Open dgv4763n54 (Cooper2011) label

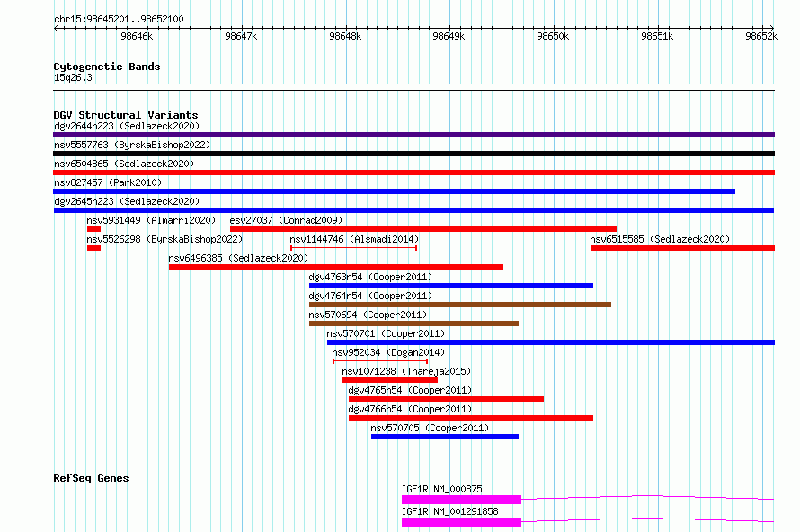tap(370, 277)
